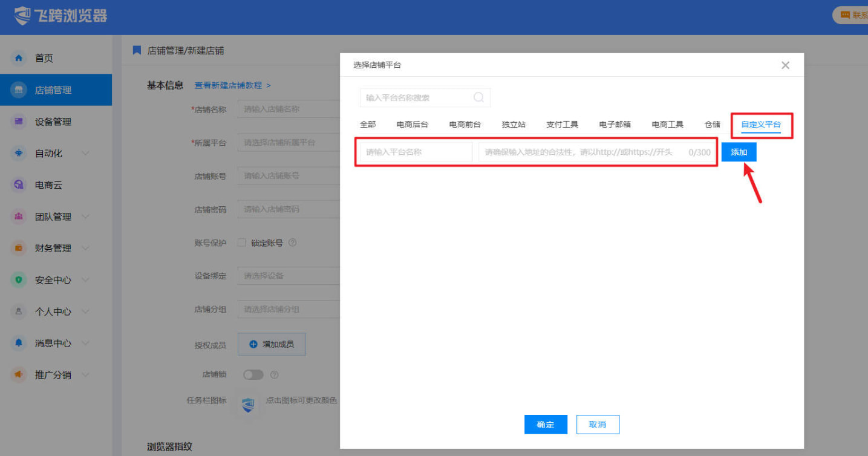This screenshot has width=868, height=456.
Task: Toggle the 店铺锁 switch
Action: 253,374
